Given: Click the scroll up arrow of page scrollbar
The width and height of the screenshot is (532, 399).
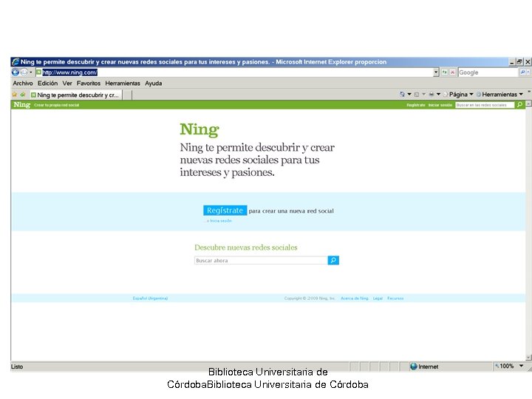Looking at the screenshot, I should point(528,103).
